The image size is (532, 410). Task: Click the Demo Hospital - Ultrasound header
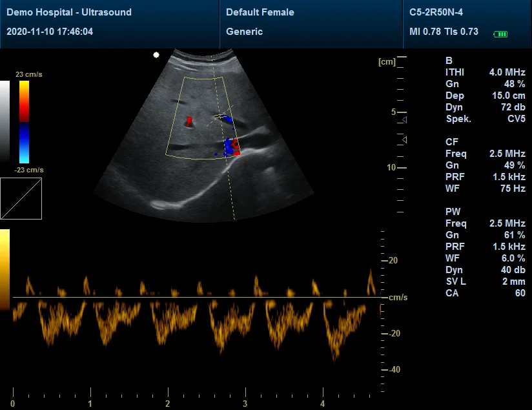[x=69, y=12]
